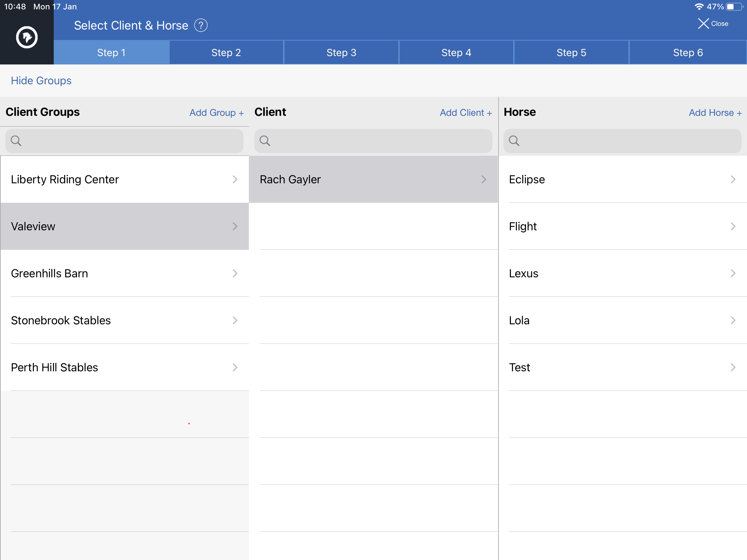Switch to the Step 2 tab

(226, 53)
